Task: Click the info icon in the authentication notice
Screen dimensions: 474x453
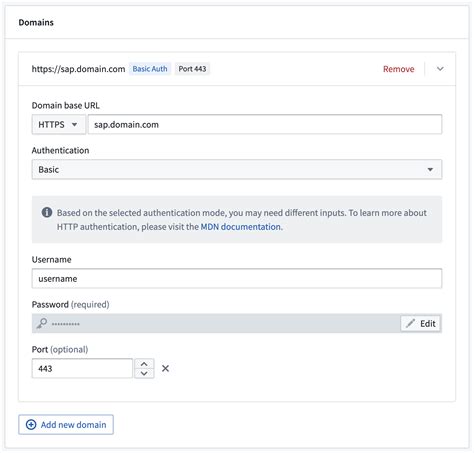Action: [x=47, y=212]
